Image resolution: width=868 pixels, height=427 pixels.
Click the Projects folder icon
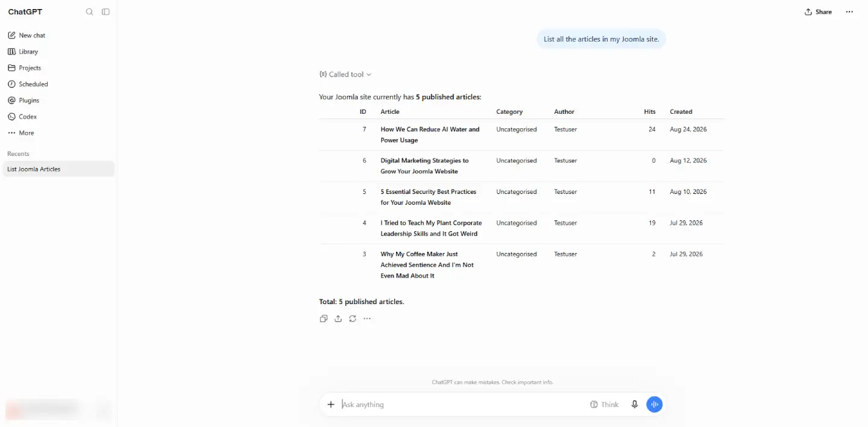[x=11, y=68]
